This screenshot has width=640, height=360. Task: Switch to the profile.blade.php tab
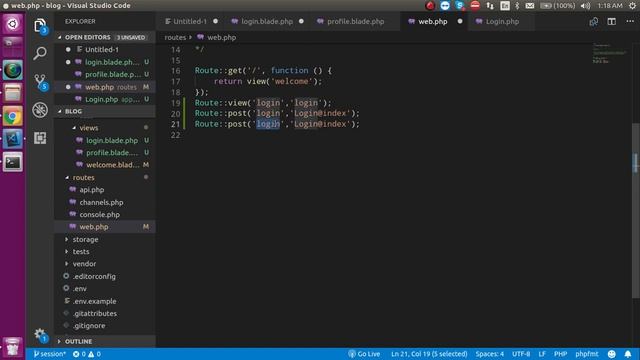pos(356,22)
